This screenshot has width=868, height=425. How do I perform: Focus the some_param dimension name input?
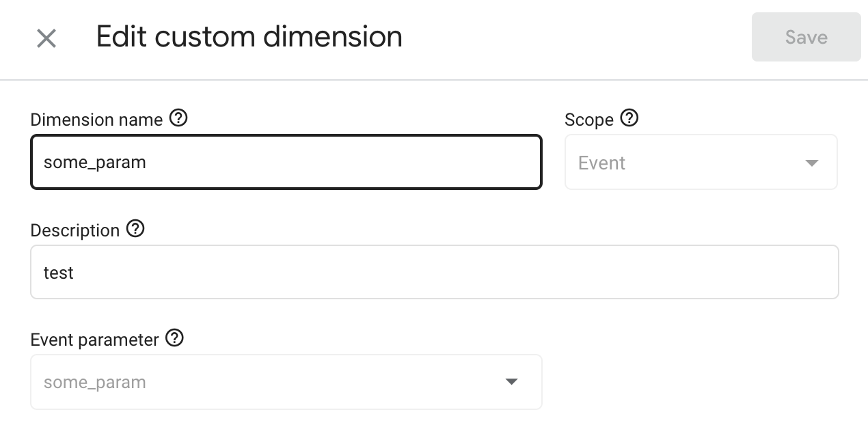pyautogui.click(x=286, y=162)
